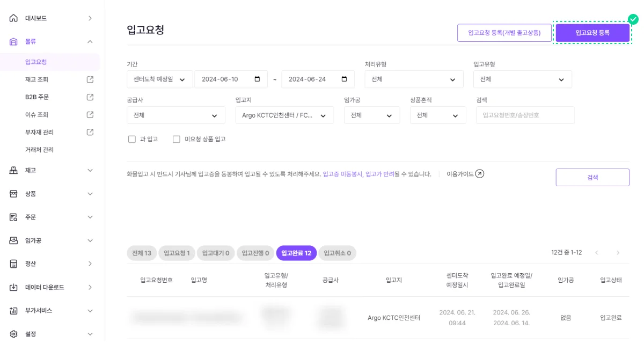Open the 처리유형 dropdown
Screen dimensions: 644x344
[413, 79]
